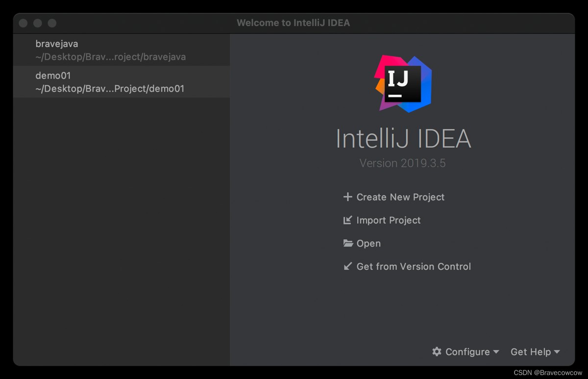Viewport: 588px width, 379px height.
Task: Close the Welcome to IntelliJ IDEA window
Action: pos(23,23)
